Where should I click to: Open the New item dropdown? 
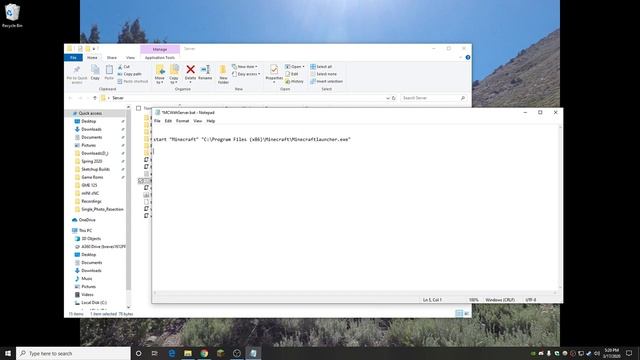pos(244,67)
